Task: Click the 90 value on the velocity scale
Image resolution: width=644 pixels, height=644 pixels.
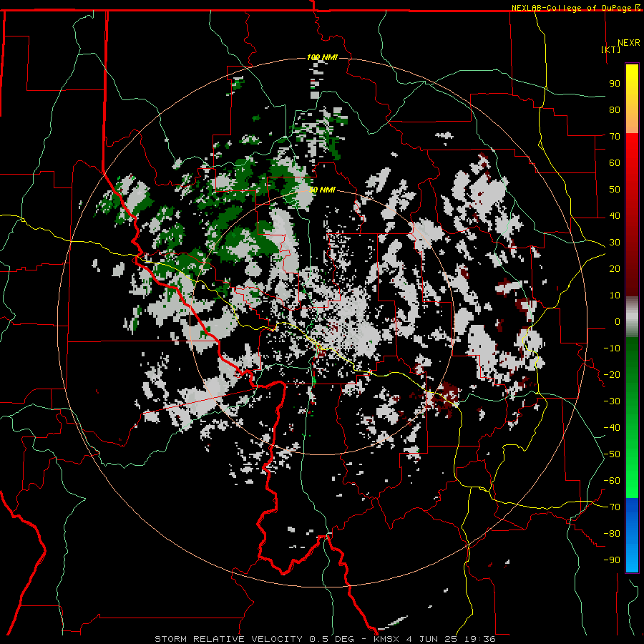Action: point(615,84)
